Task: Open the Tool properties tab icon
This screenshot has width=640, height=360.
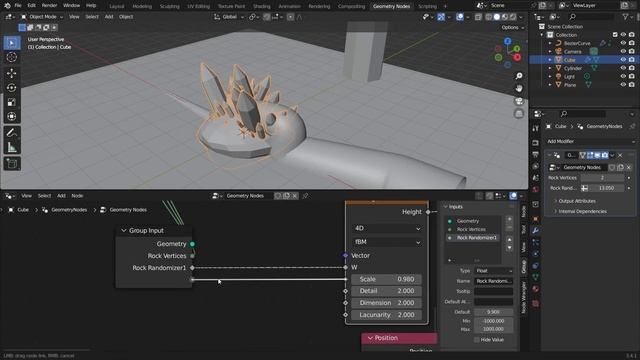Action: click(536, 129)
